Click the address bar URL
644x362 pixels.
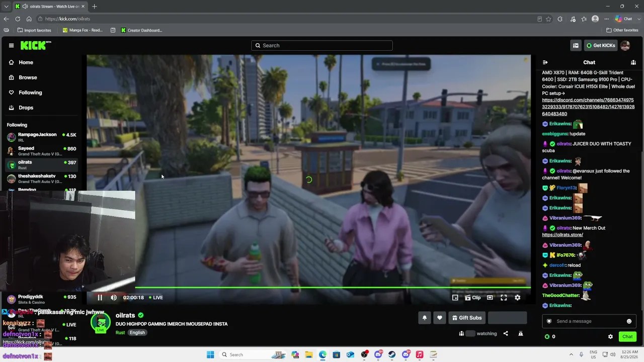(67, 19)
